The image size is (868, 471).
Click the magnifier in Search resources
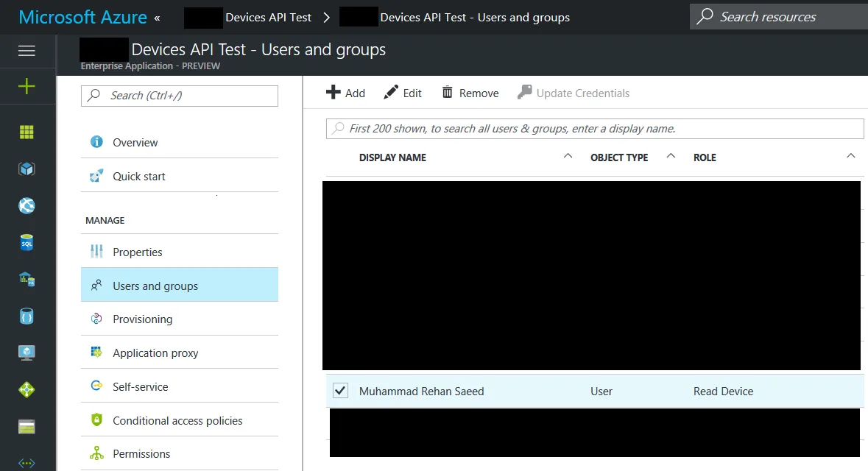pos(705,16)
